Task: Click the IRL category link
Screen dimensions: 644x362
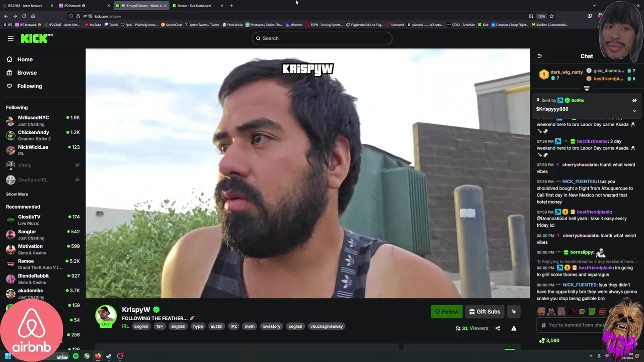Action: 125,326
